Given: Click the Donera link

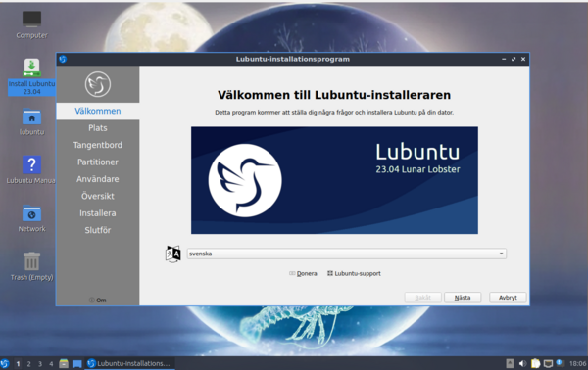Looking at the screenshot, I should 303,273.
